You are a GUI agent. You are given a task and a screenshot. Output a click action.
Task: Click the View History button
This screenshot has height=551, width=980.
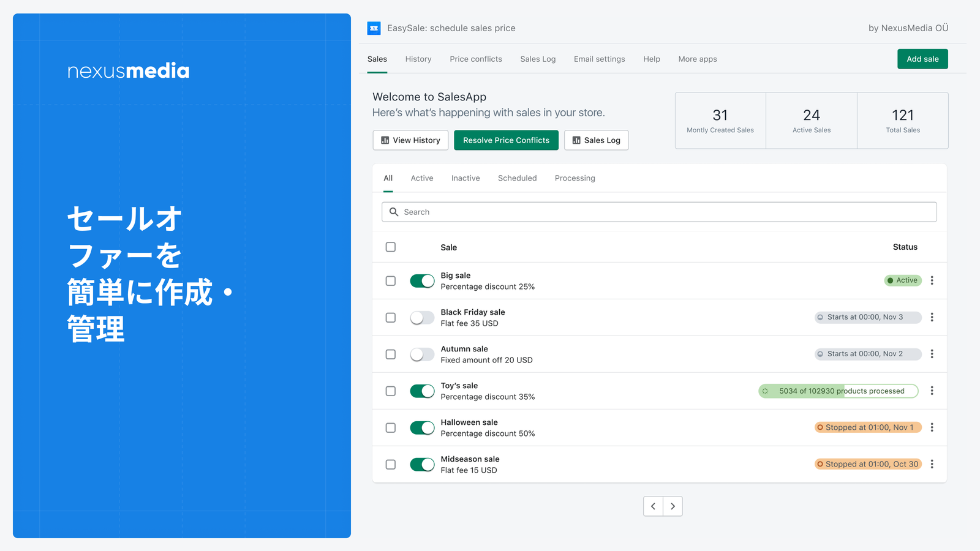(x=410, y=140)
